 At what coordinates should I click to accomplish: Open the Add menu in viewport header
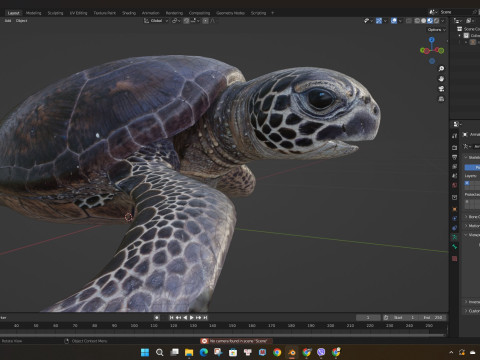coord(8,21)
